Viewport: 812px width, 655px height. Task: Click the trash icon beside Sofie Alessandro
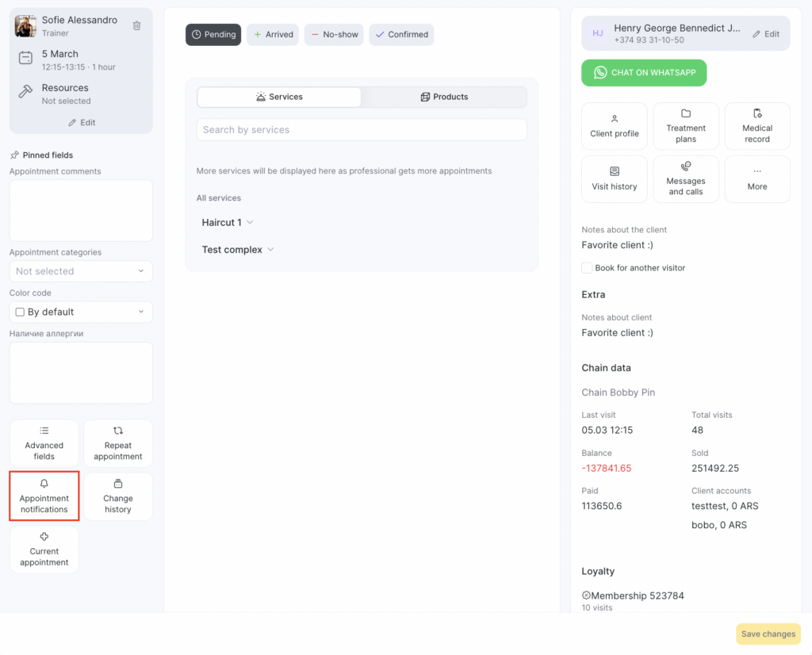(x=136, y=25)
